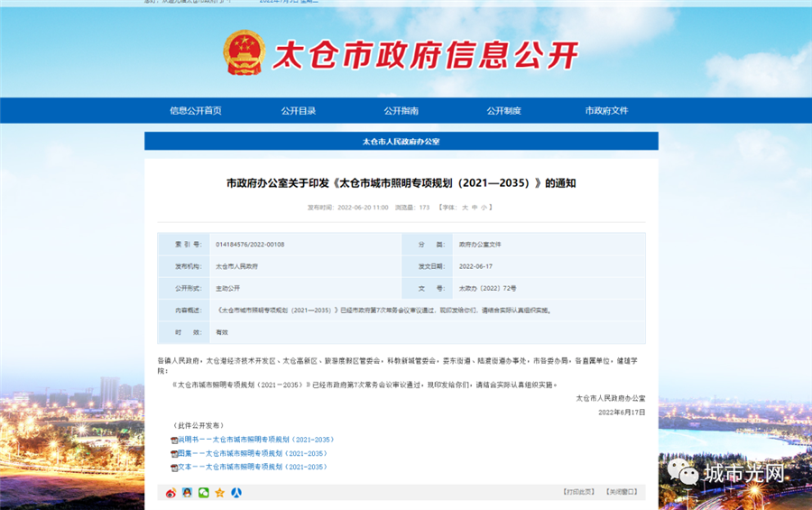
Task: Open the 市政府文件 nav item
Action: 606,110
